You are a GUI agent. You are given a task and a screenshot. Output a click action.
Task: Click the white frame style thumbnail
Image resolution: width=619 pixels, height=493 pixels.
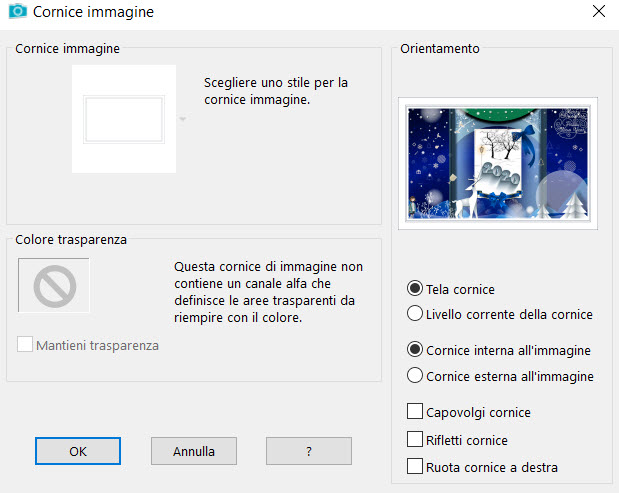(124, 119)
